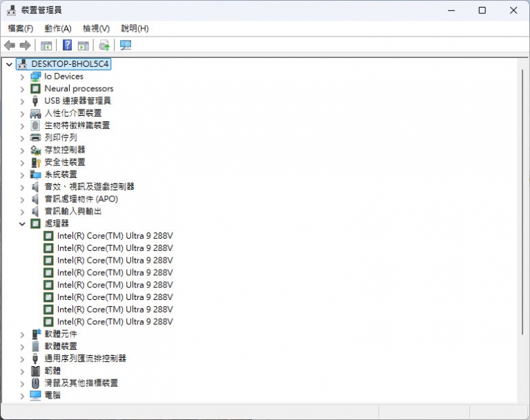Click the 列印佇列 printer icon
Screen dimensions: 530x420
coord(35,137)
